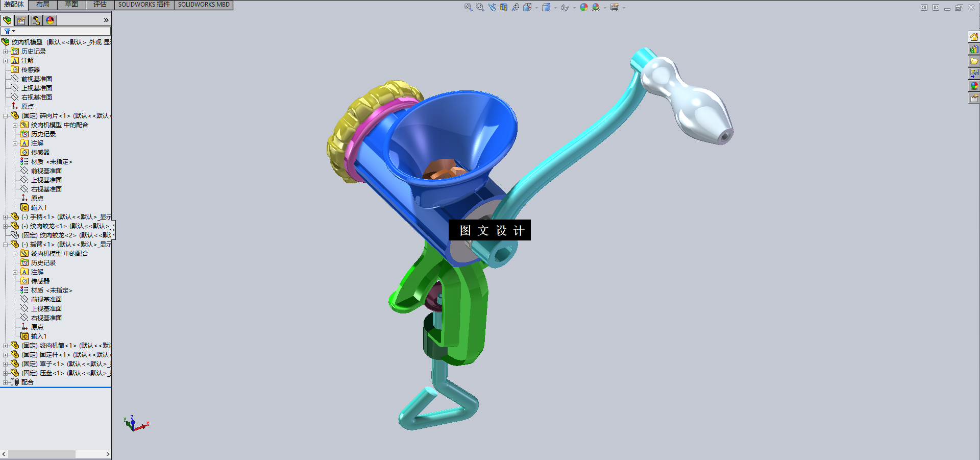The image size is (980, 460).
Task: Switch to the 评估 tab
Action: 100,5
